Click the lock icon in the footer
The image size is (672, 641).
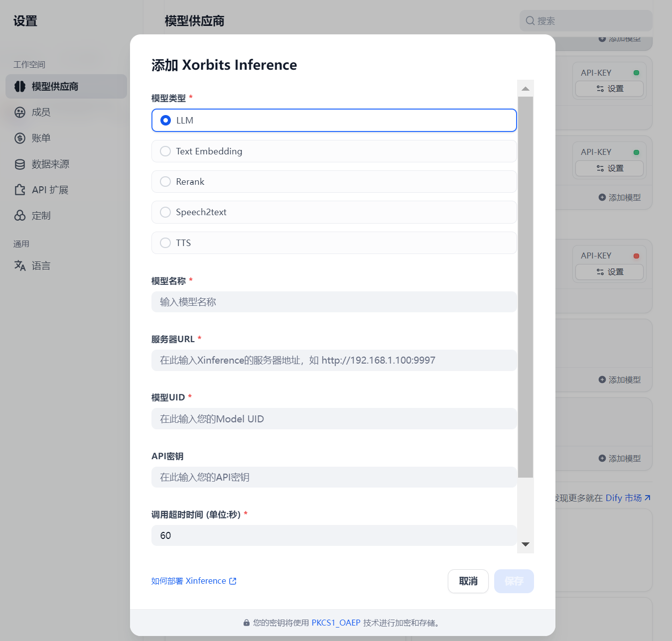[246, 623]
